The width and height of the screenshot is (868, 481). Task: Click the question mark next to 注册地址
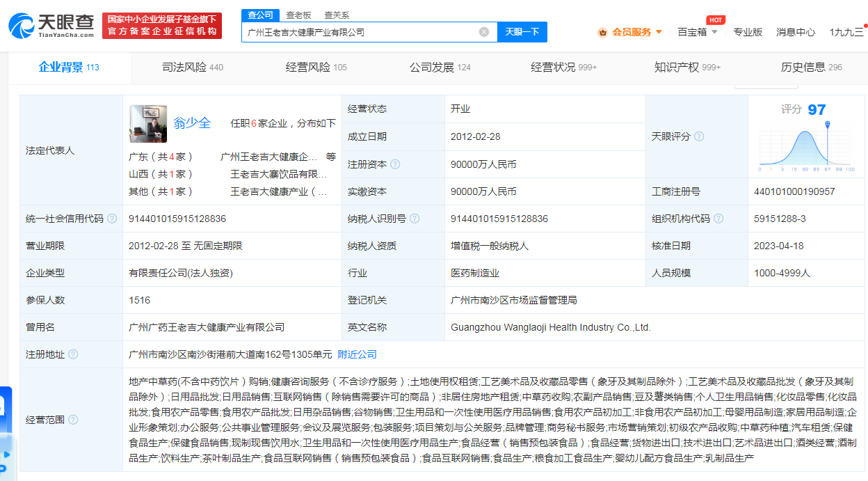click(73, 354)
